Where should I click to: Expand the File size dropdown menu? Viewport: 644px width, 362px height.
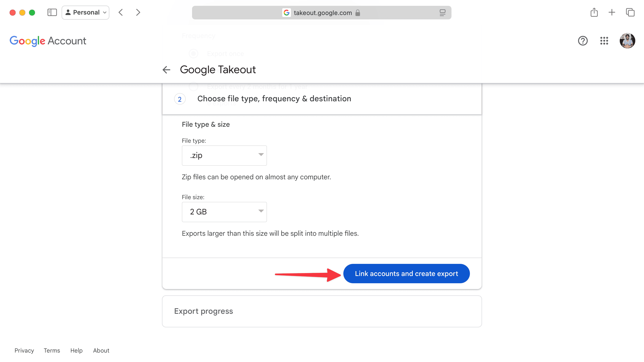[x=224, y=211]
